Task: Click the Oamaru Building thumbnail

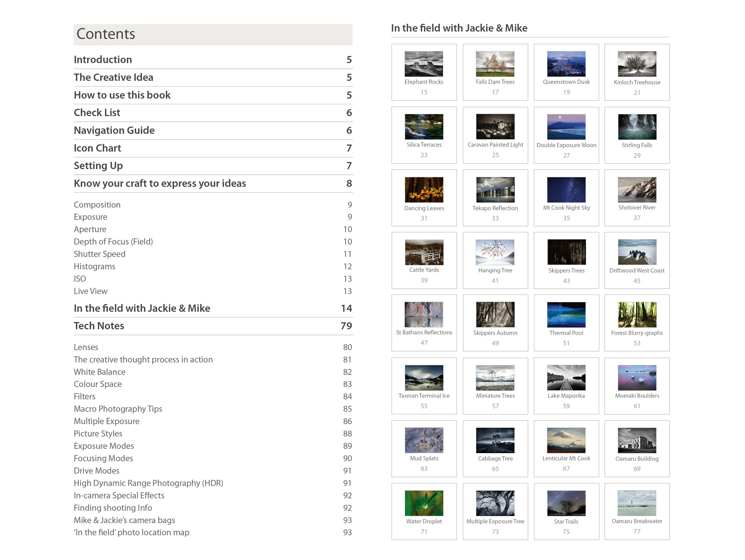Action: (x=637, y=441)
